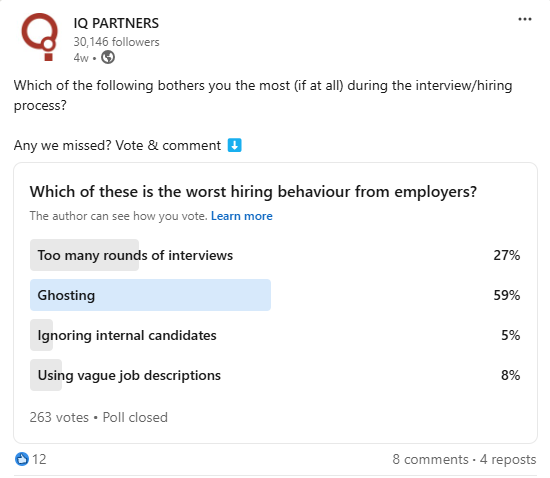Click the poll question heading
This screenshot has width=550, height=478.
[x=253, y=192]
